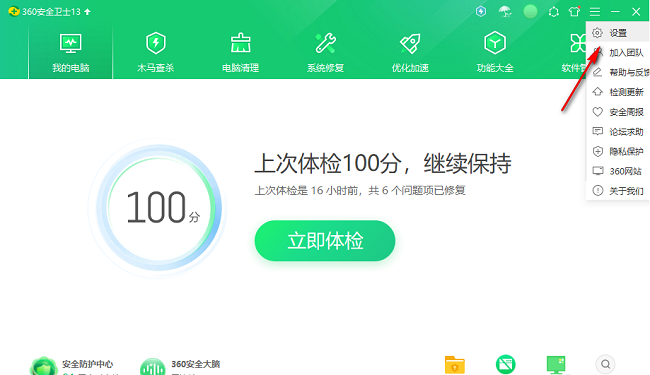Click the 360 logo in title bar
This screenshot has height=375, width=650.
point(14,12)
